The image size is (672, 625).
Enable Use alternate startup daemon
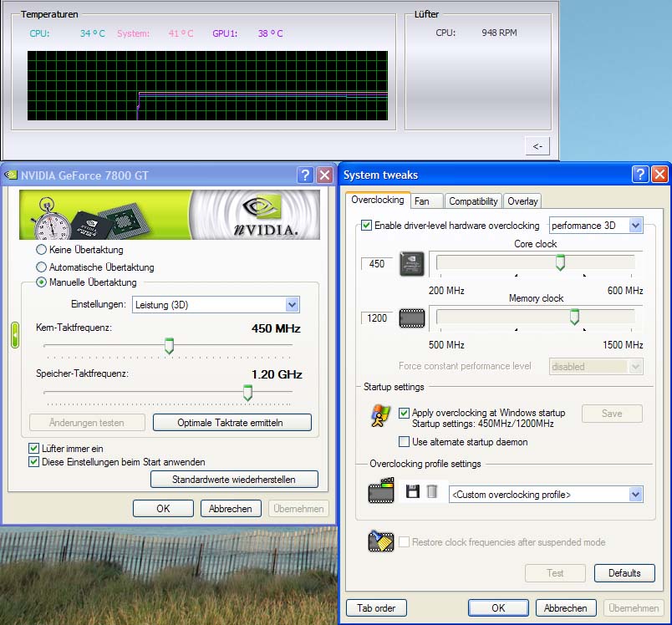404,442
